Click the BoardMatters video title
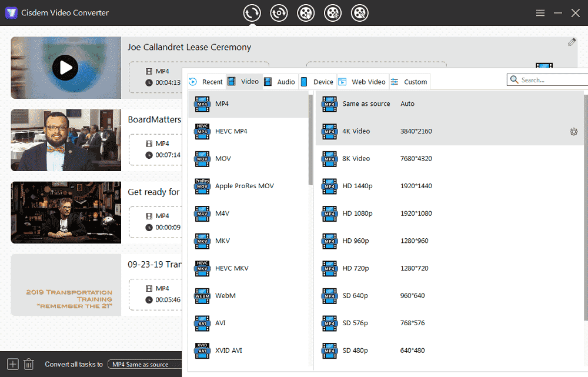The height and width of the screenshot is (377, 588). click(x=155, y=119)
